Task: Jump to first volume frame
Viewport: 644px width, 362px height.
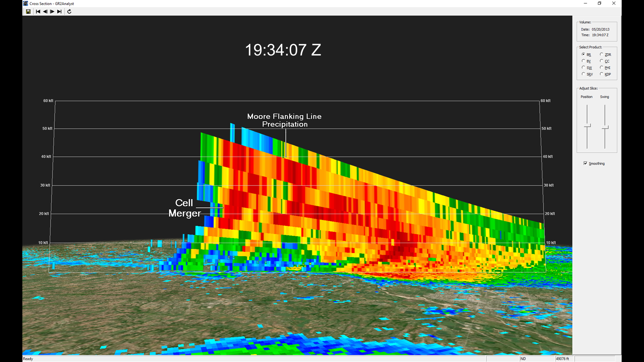Action: (38, 12)
